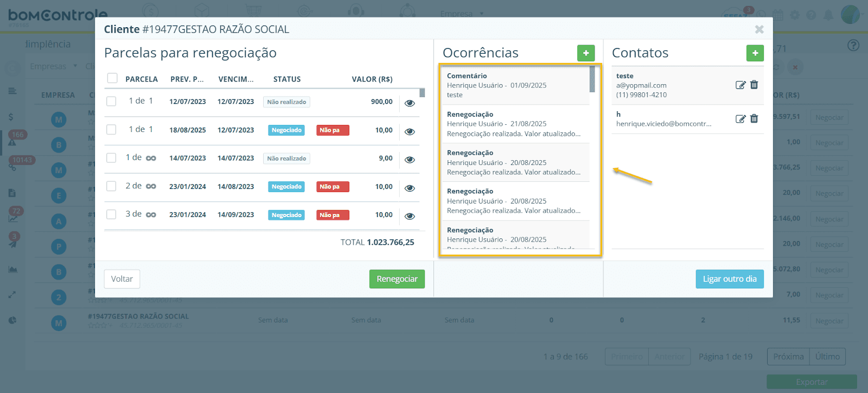The width and height of the screenshot is (868, 393).
Task: Check the installment row valued 900,00
Action: pyautogui.click(x=111, y=102)
